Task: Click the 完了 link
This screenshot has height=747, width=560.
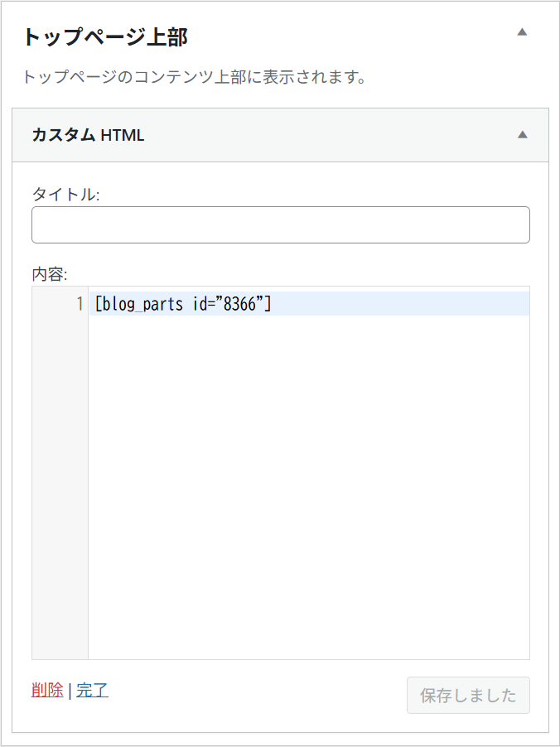Action: tap(92, 690)
